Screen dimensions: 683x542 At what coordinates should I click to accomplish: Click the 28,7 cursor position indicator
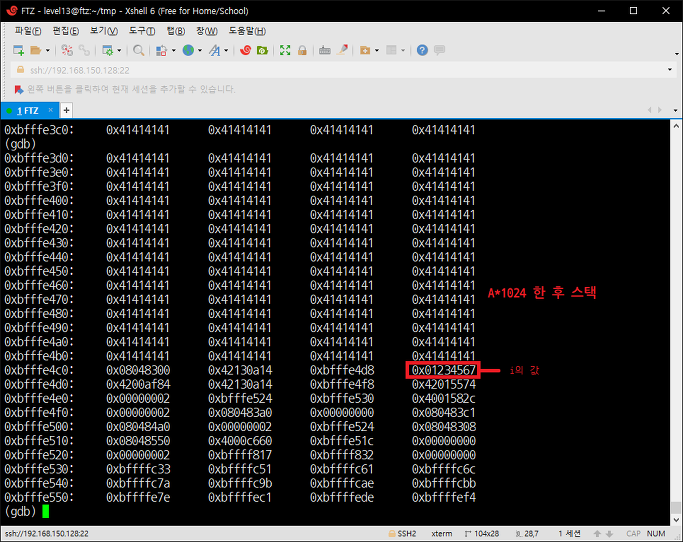coord(527,534)
